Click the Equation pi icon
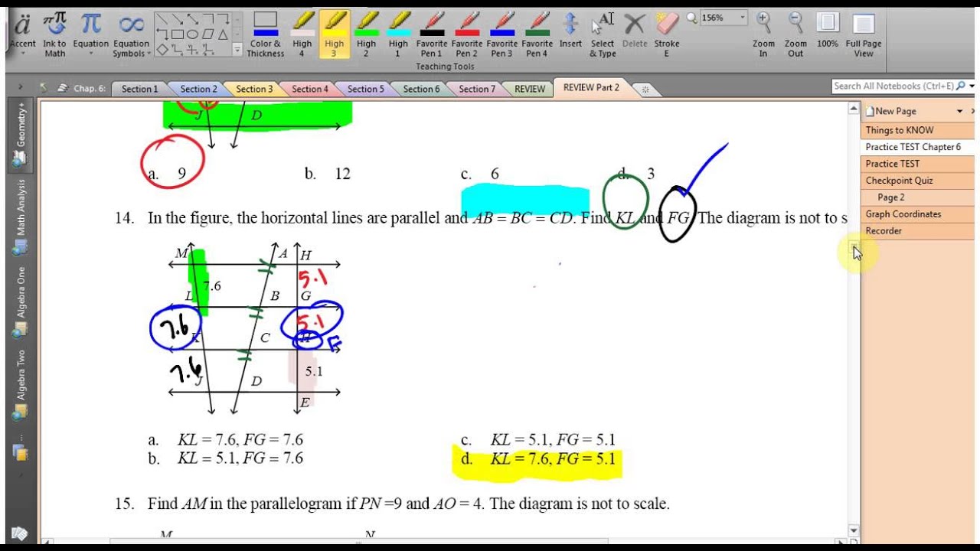The width and height of the screenshot is (980, 551). [91, 24]
